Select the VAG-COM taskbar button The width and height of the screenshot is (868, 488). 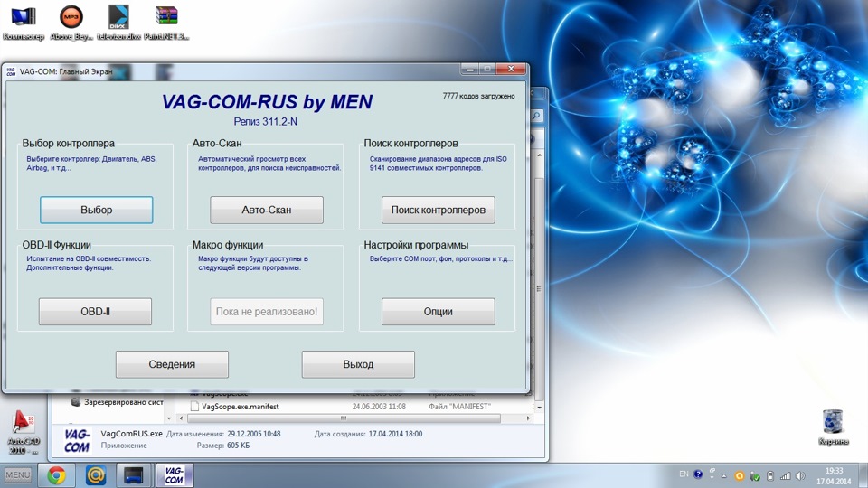point(175,475)
